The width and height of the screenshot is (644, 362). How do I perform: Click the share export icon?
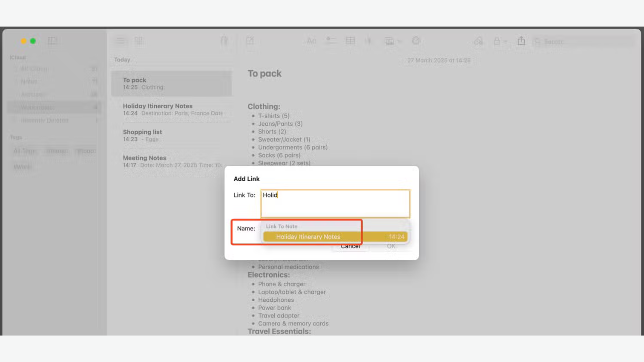521,41
